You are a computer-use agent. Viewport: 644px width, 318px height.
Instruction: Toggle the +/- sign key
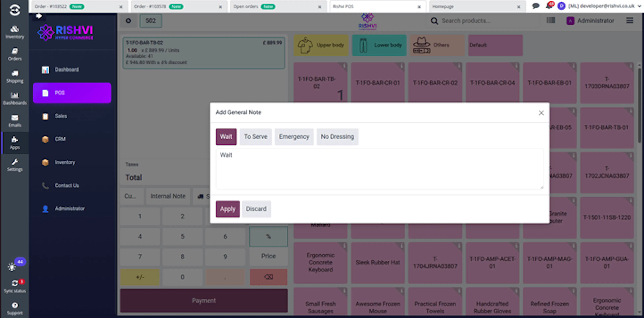coord(140,277)
